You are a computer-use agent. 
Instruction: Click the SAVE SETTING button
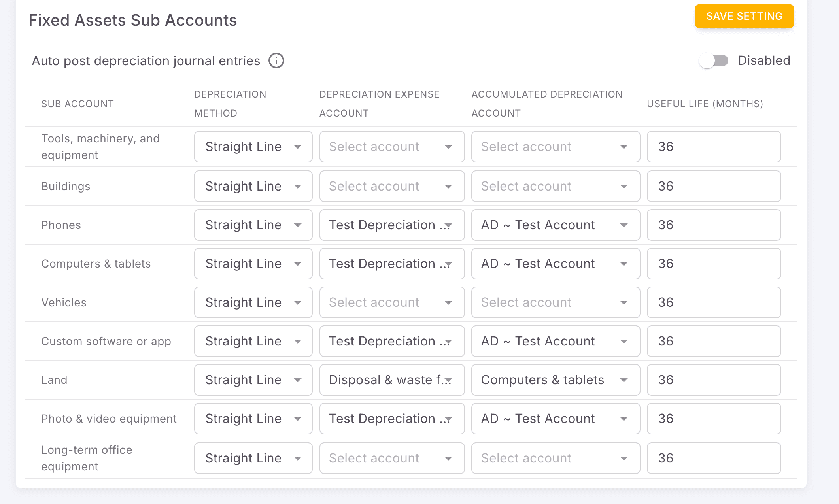pos(744,16)
